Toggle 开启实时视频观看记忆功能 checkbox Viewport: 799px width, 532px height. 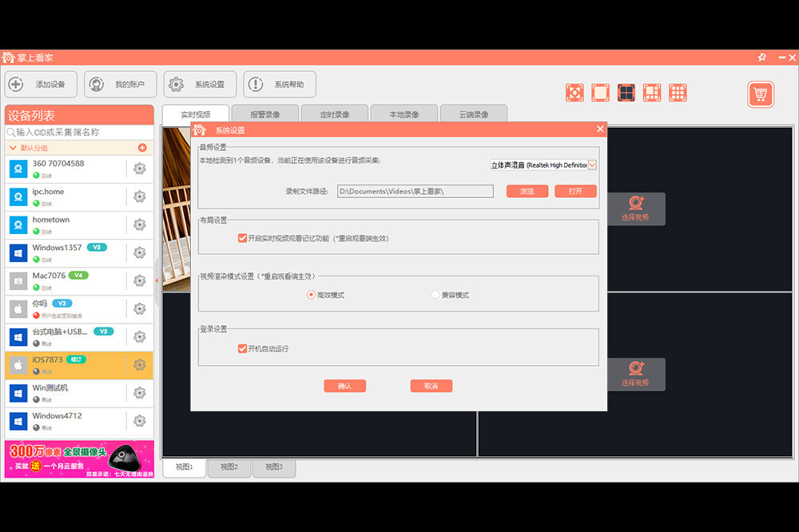coord(242,237)
